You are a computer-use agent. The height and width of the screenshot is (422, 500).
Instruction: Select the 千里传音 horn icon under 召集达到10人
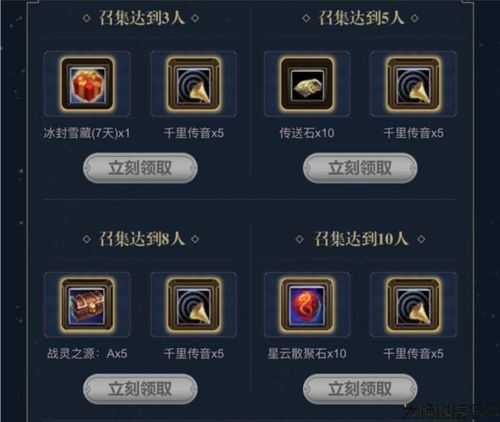pyautogui.click(x=413, y=305)
